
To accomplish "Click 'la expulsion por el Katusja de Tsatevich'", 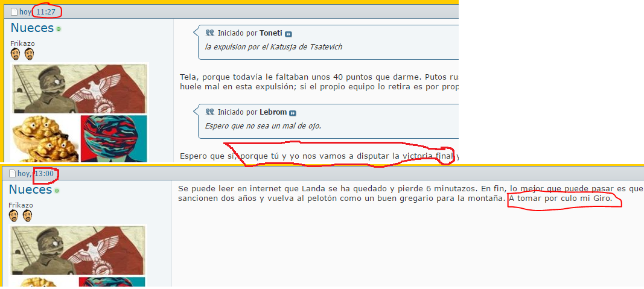I will pos(273,47).
